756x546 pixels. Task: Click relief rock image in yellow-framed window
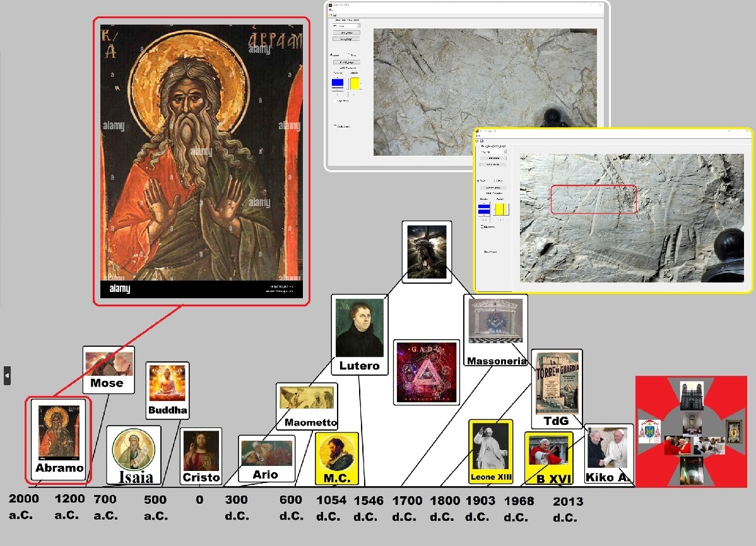632,218
